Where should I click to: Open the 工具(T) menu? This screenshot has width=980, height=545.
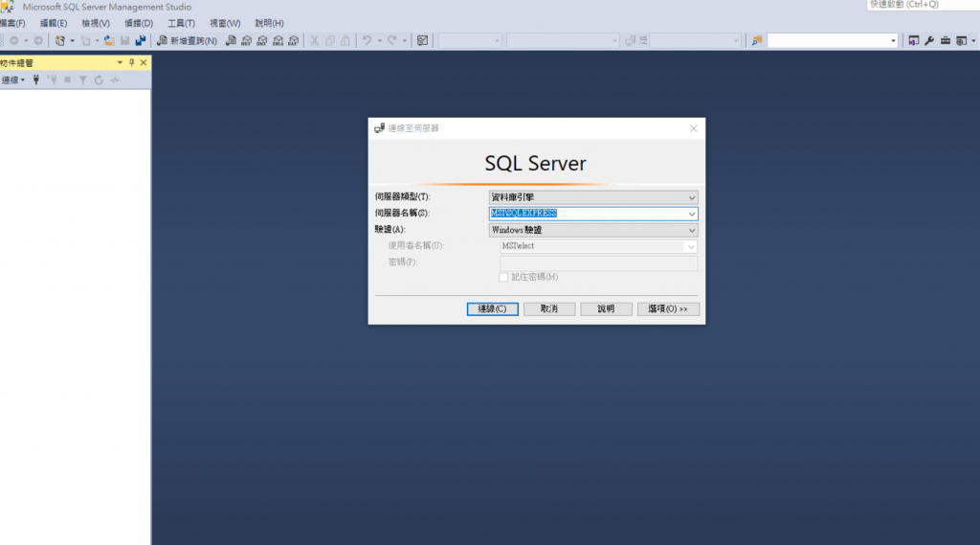click(x=181, y=23)
